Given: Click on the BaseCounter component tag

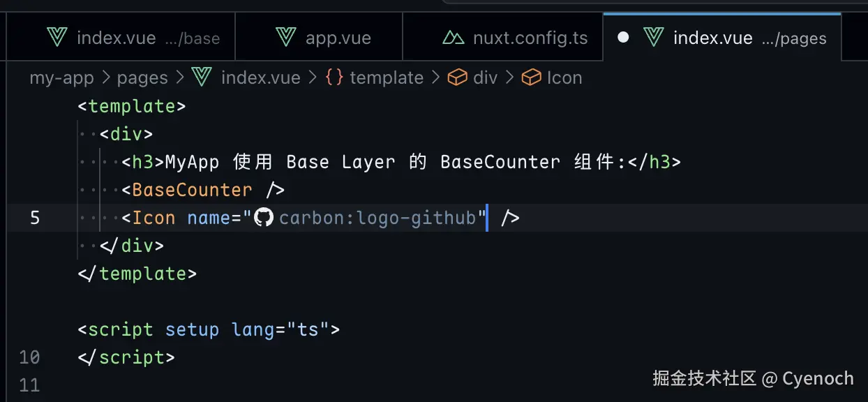Looking at the screenshot, I should 192,190.
